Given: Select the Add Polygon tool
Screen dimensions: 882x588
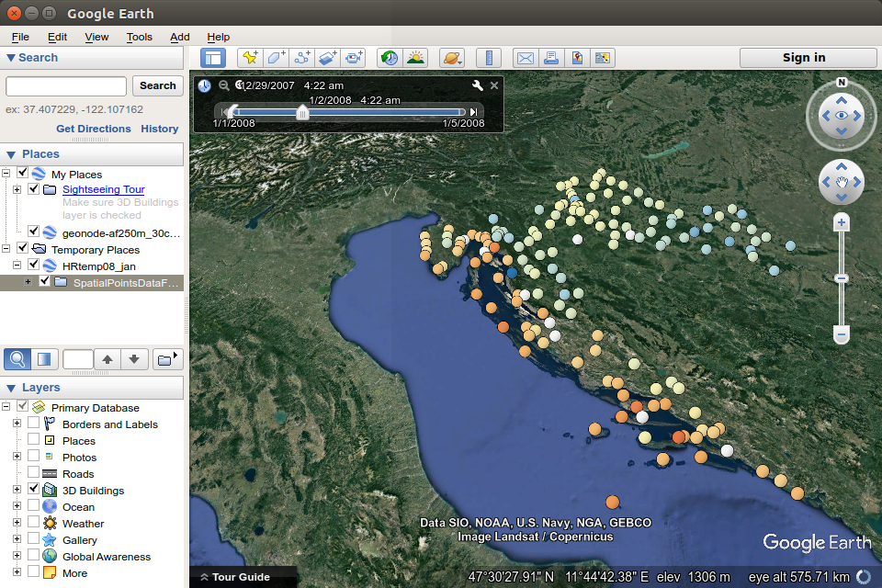Looking at the screenshot, I should [276, 58].
